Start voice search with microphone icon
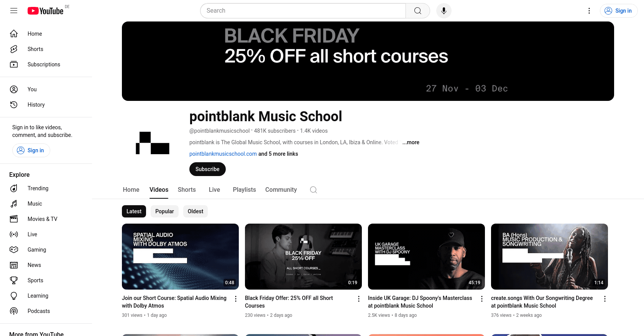This screenshot has height=336, width=644. click(x=444, y=11)
